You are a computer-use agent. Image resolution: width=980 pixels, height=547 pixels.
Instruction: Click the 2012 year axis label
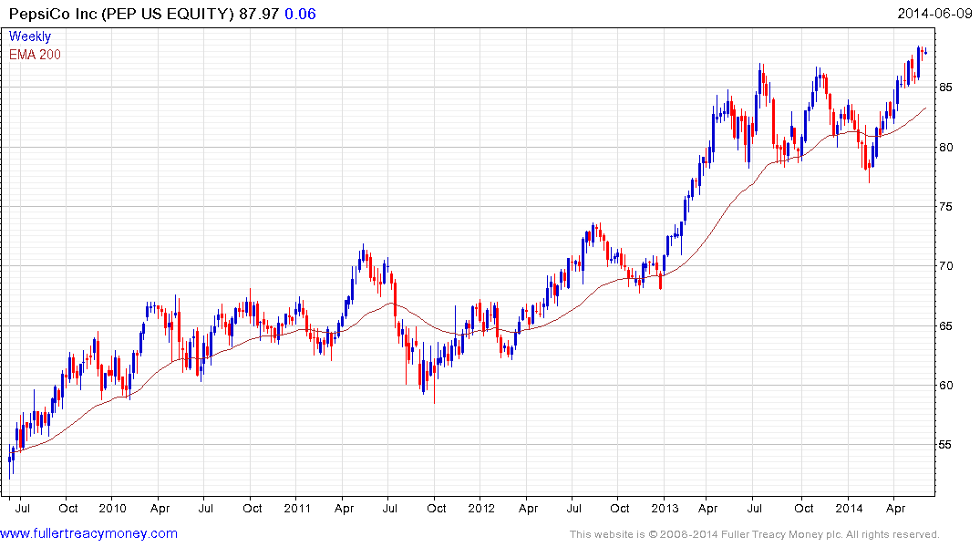(481, 508)
